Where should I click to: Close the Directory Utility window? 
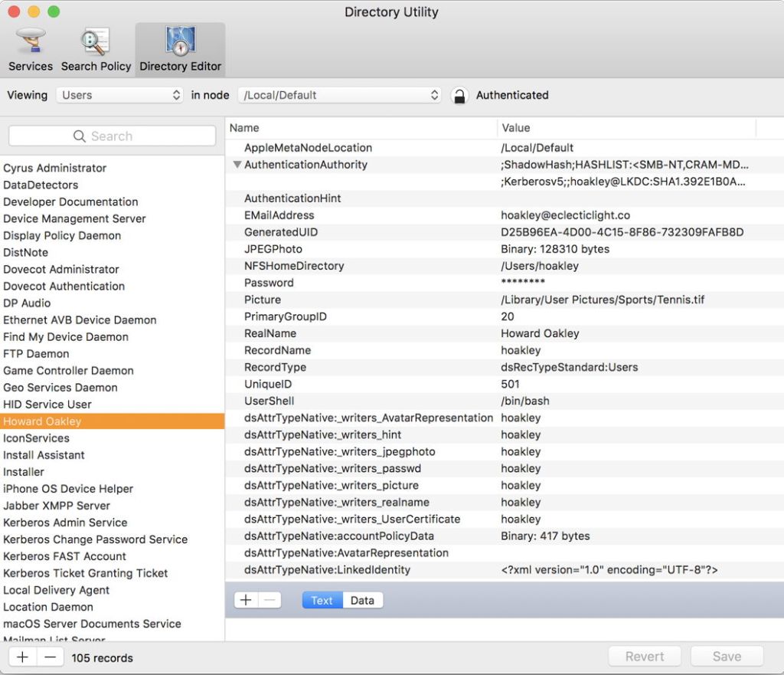click(14, 11)
